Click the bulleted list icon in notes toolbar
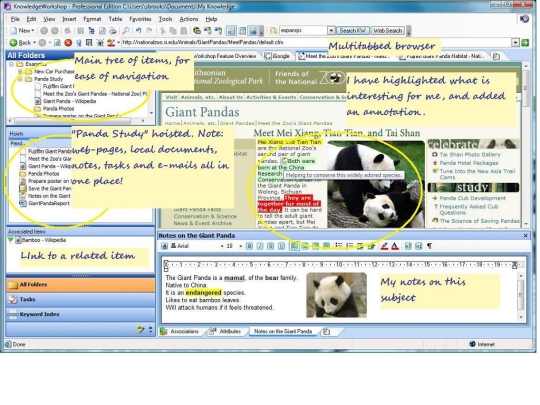 [x=339, y=246]
